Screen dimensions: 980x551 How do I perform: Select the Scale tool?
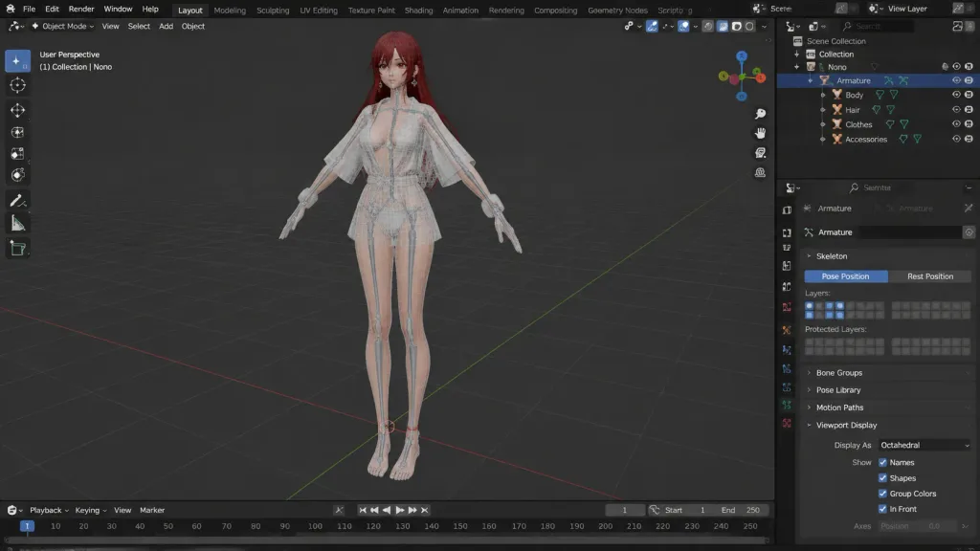(17, 154)
